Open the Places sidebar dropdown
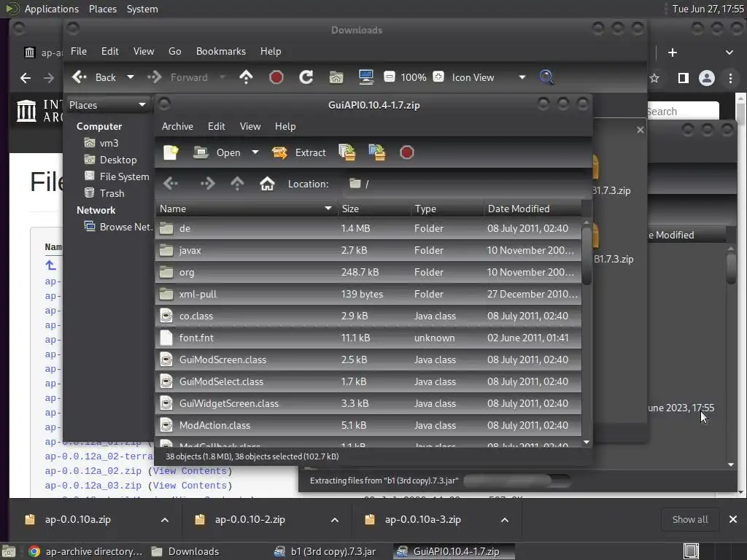 click(x=107, y=105)
